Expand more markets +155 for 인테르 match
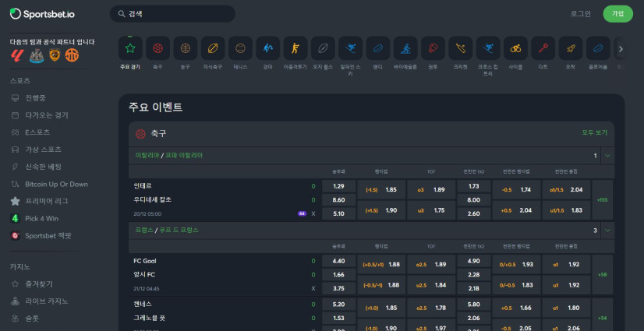 (603, 200)
